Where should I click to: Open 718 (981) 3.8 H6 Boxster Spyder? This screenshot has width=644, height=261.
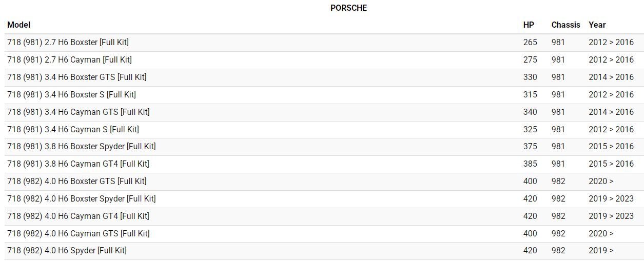(x=81, y=146)
